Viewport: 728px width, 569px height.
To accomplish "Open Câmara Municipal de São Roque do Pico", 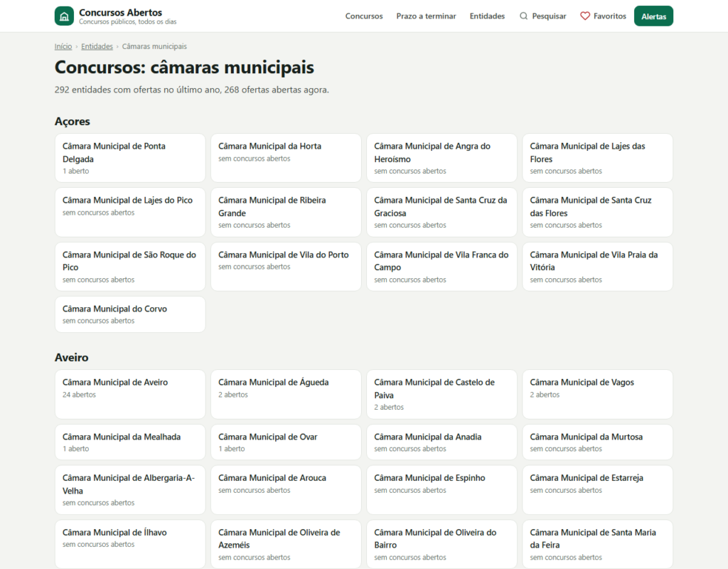I will [x=130, y=267].
